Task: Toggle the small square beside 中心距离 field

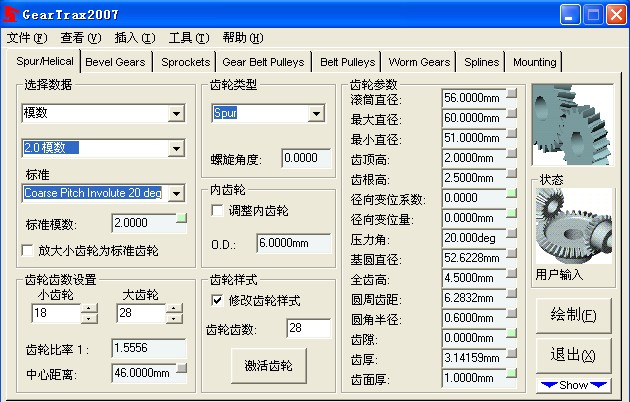Action: (182, 368)
